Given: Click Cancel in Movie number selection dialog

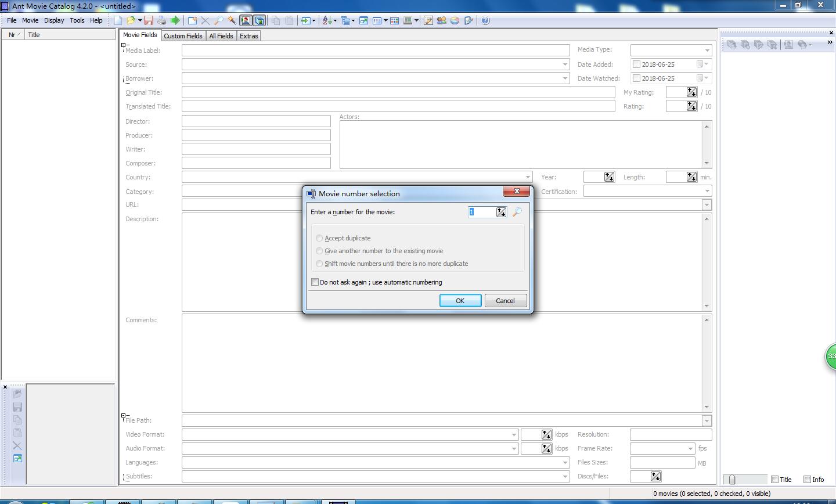Looking at the screenshot, I should point(505,301).
